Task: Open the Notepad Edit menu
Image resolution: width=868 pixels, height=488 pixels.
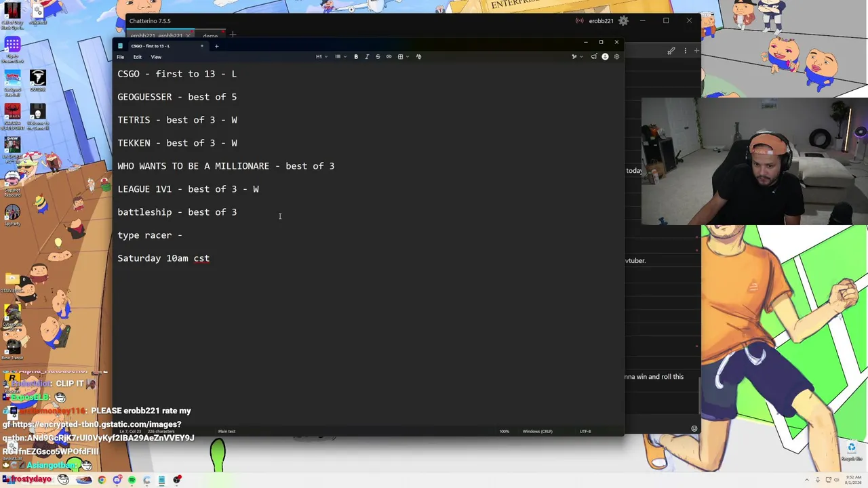Action: [137, 57]
